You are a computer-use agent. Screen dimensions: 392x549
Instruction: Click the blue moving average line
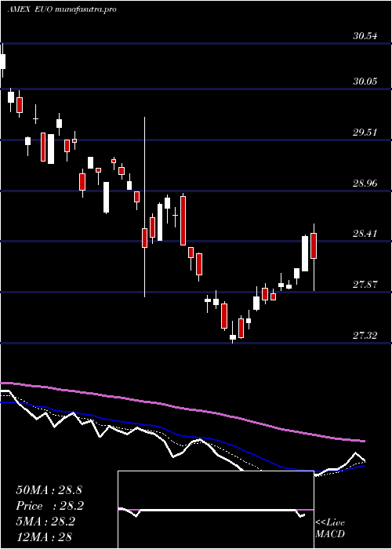182,436
